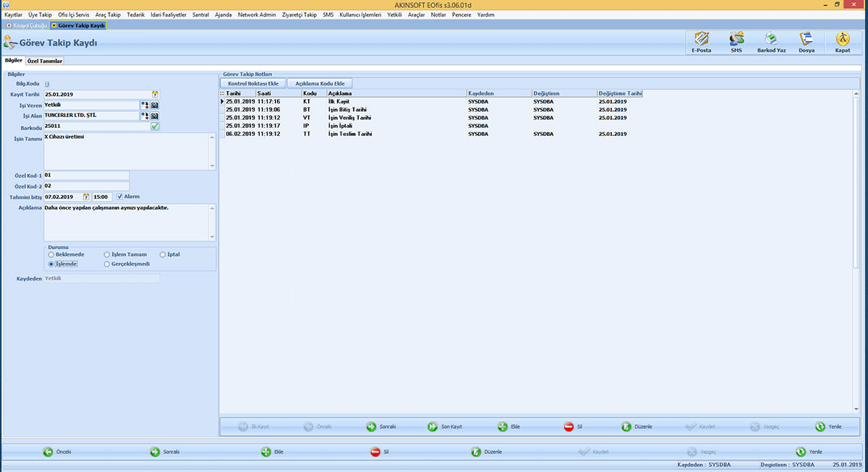Click the İşi Alan card view icon
868x472 pixels.
[155, 116]
